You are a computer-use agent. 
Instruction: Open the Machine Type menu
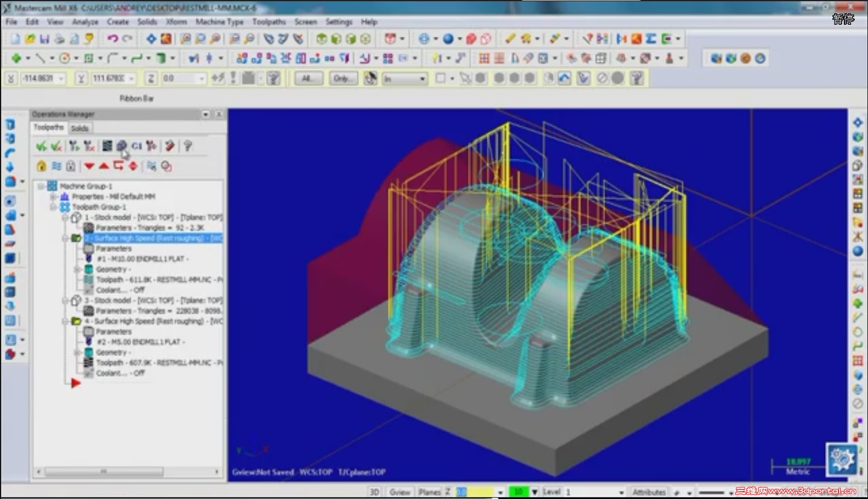coord(220,22)
